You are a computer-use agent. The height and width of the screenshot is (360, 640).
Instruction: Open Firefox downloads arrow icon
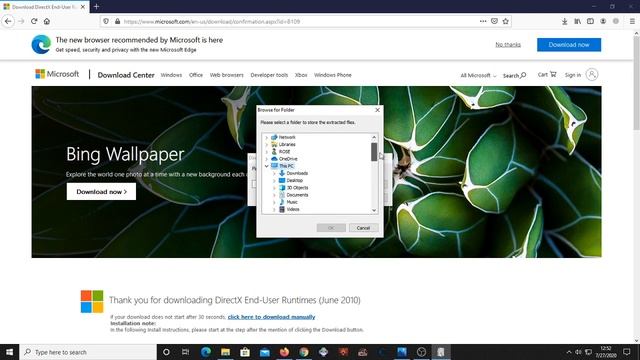(564, 21)
